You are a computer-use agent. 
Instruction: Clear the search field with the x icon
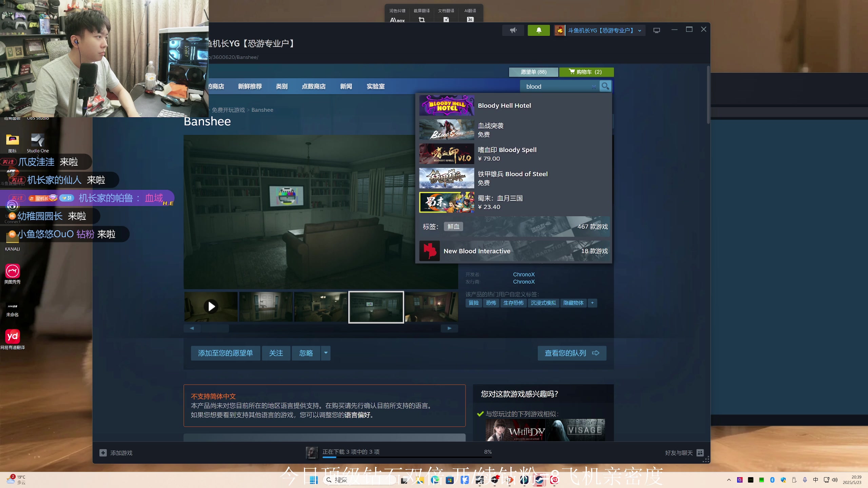594,87
